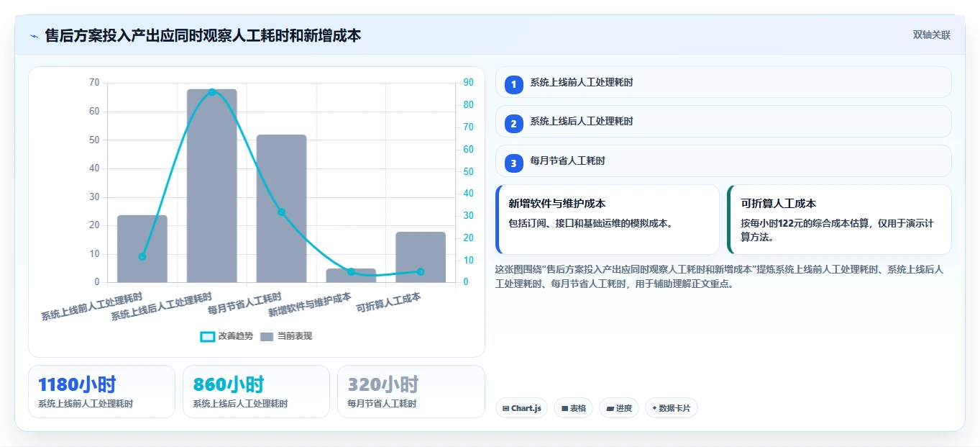Click the 860小时 stat card
The width and height of the screenshot is (980, 447).
tap(256, 392)
